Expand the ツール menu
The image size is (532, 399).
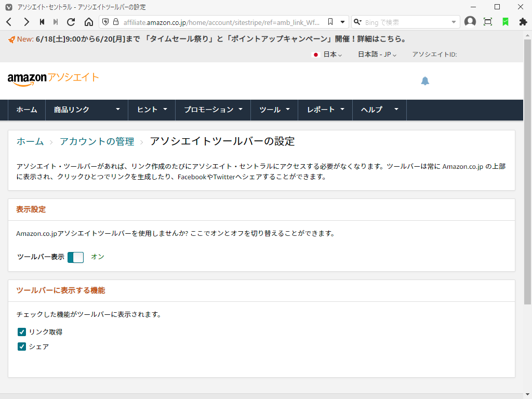point(274,110)
